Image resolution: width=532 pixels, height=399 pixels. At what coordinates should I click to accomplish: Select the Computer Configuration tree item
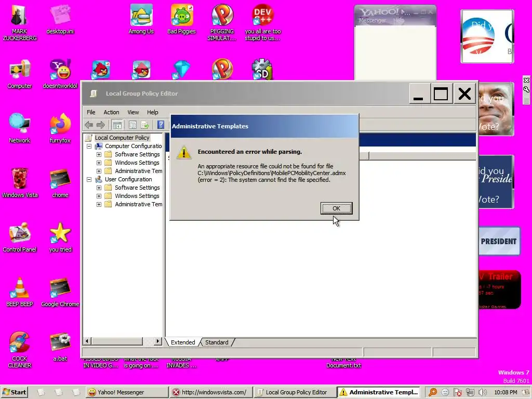click(133, 146)
